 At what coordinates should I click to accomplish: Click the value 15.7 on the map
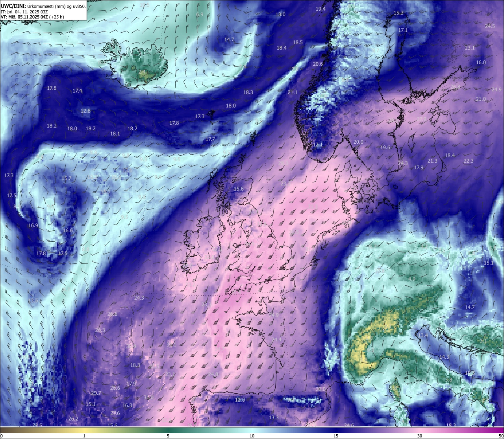click(67, 178)
